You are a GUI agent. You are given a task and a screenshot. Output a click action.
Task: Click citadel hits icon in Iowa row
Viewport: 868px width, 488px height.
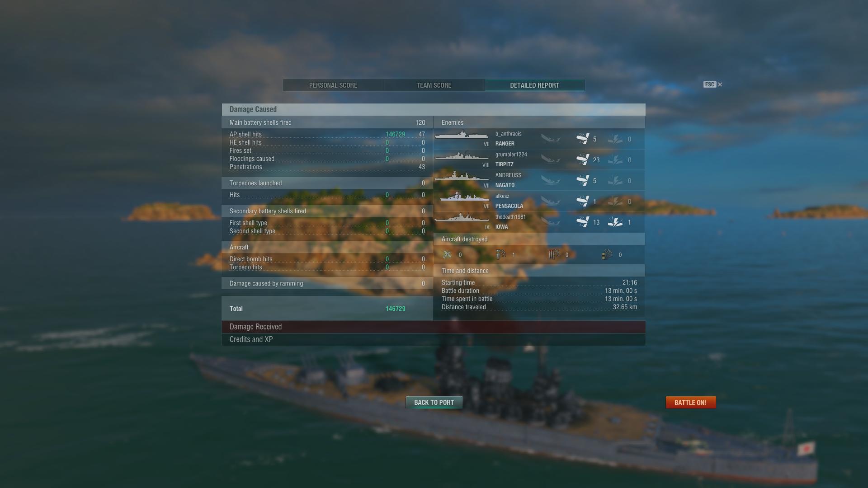tap(615, 222)
